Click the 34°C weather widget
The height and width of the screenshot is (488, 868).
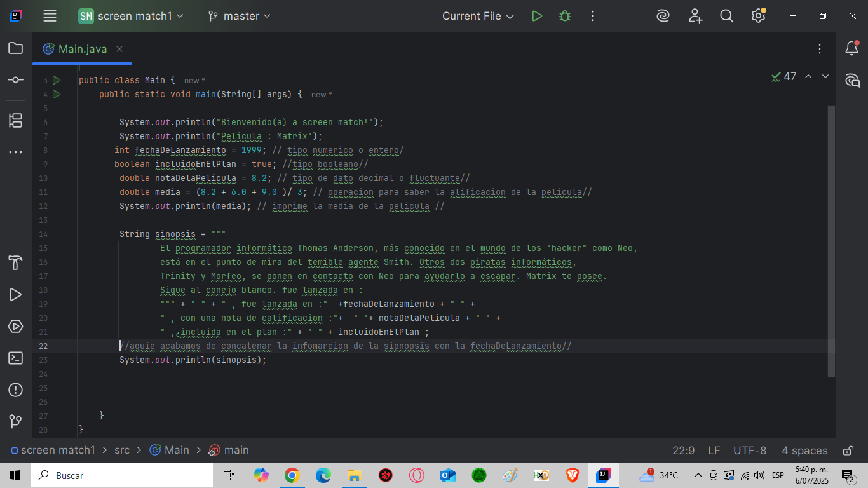(659, 475)
